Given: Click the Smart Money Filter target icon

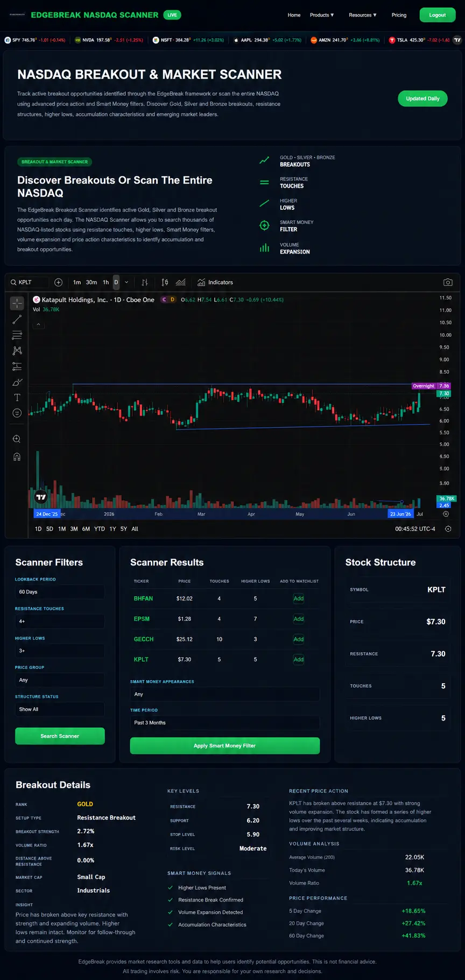Looking at the screenshot, I should click(264, 225).
